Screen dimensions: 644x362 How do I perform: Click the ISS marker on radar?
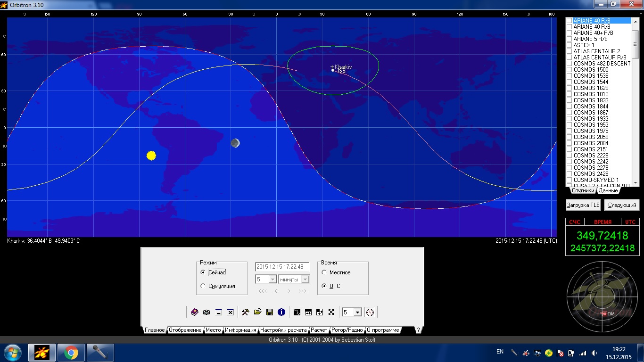604,313
